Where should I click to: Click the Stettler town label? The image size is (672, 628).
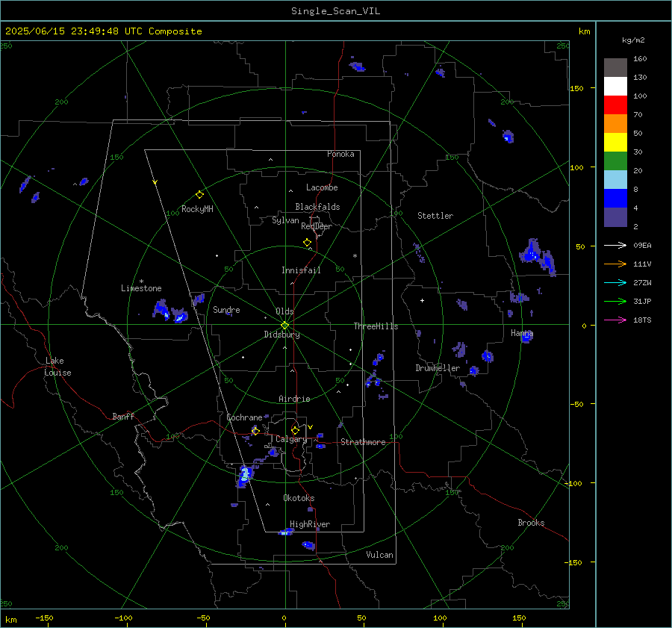point(435,216)
